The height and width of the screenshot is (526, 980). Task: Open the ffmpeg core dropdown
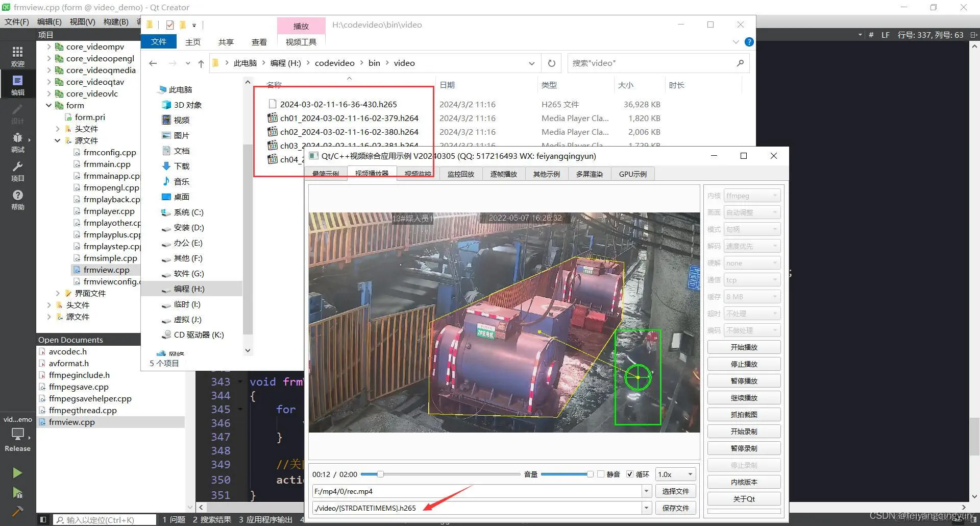point(752,196)
